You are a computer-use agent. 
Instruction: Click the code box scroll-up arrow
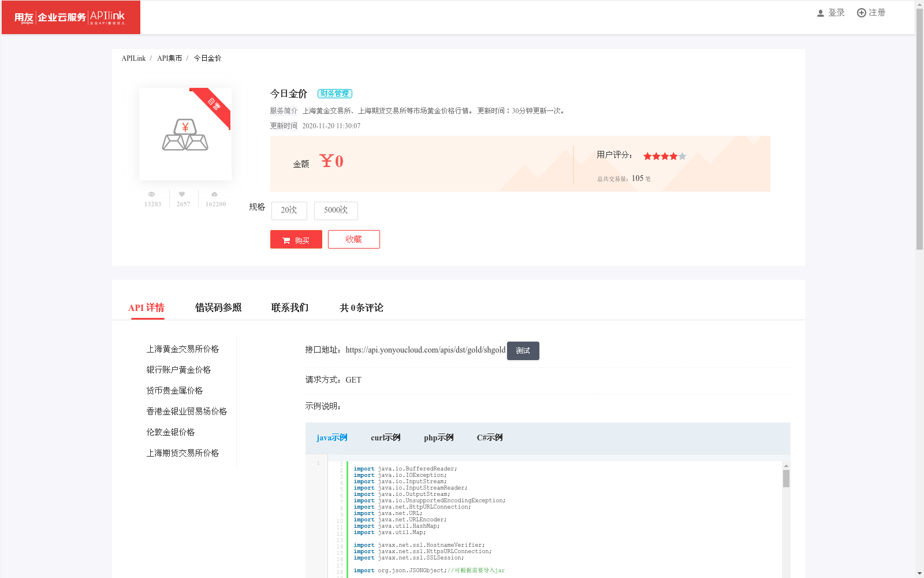pos(786,465)
